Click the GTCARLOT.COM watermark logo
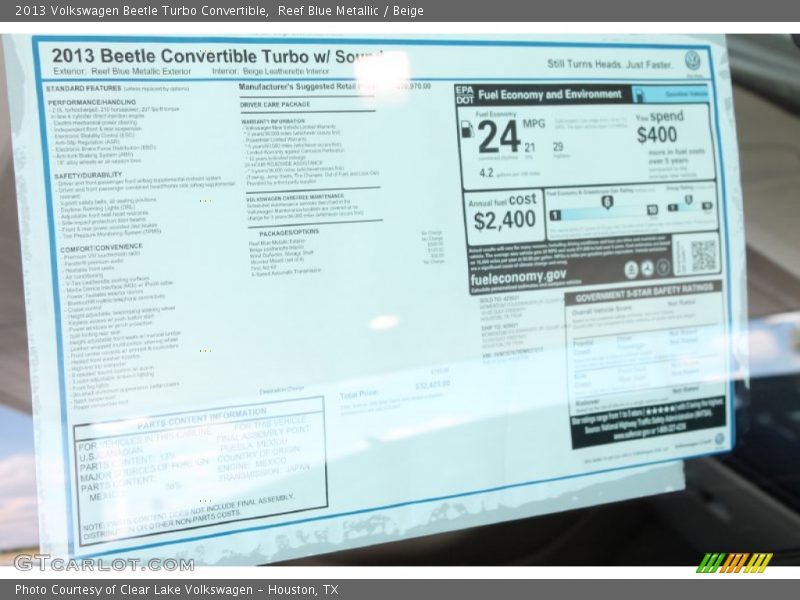 click(105, 564)
